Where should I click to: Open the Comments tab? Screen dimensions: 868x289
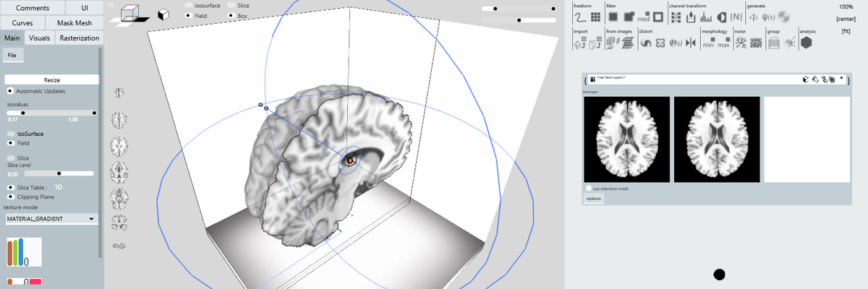(x=33, y=7)
